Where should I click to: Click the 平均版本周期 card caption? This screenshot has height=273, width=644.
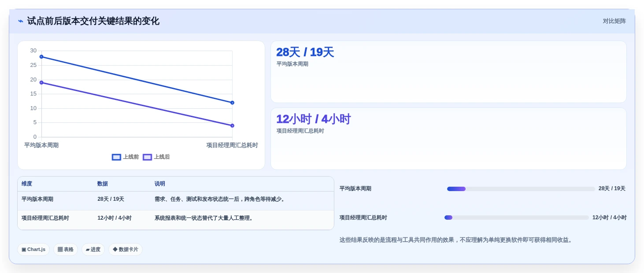(292, 64)
